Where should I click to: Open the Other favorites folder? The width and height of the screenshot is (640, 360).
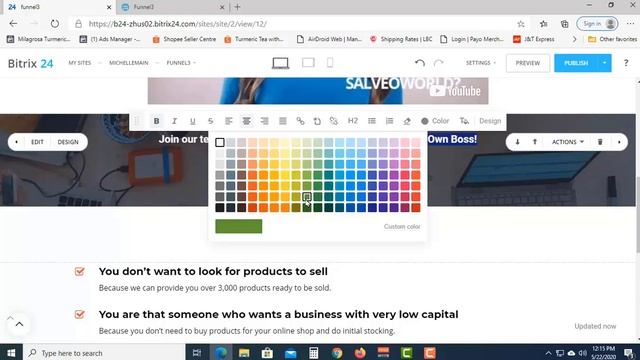click(612, 39)
